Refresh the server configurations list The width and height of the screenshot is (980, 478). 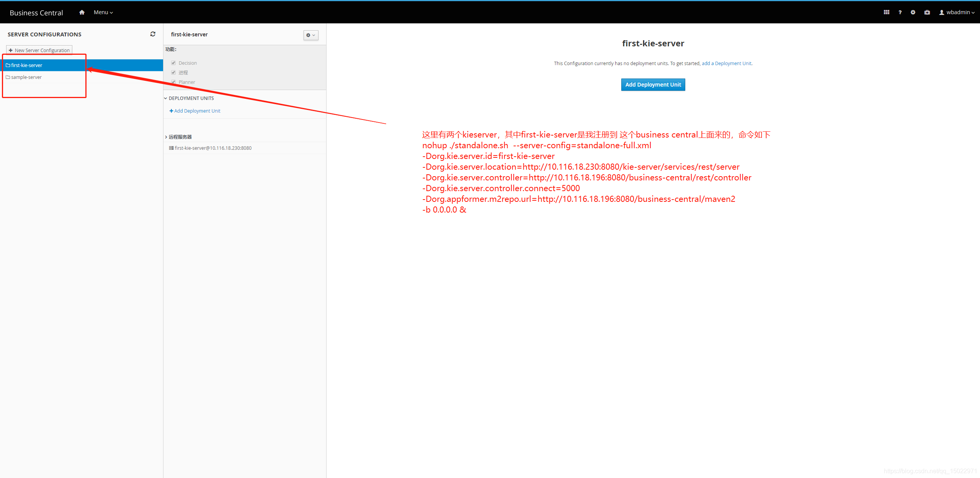153,34
